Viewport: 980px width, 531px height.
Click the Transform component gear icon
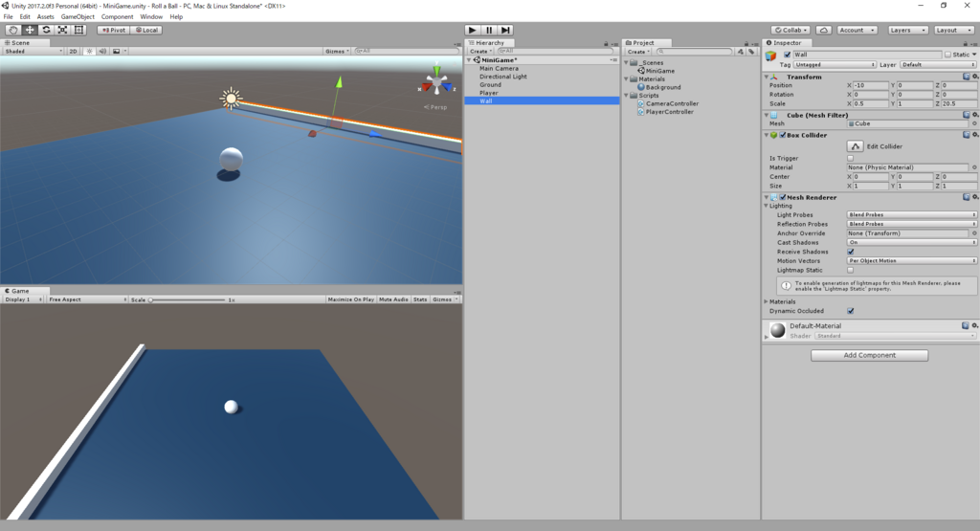975,77
